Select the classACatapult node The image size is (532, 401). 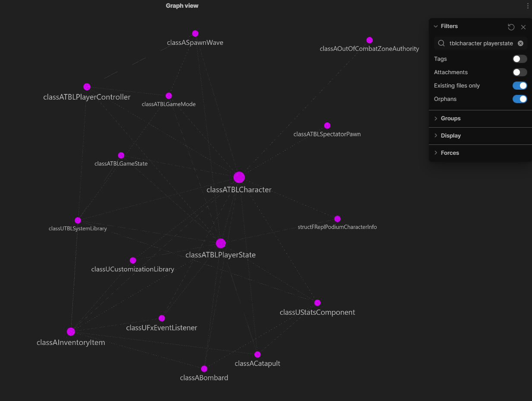click(x=258, y=354)
